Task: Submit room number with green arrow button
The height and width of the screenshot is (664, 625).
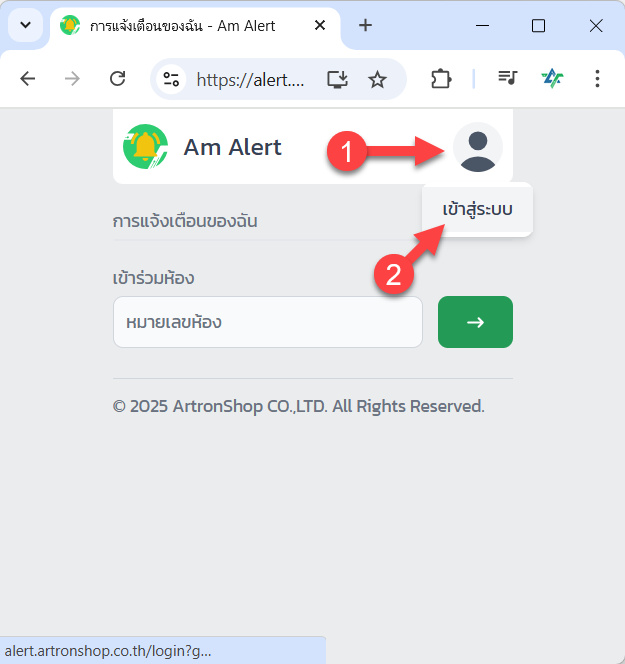Action: point(475,322)
